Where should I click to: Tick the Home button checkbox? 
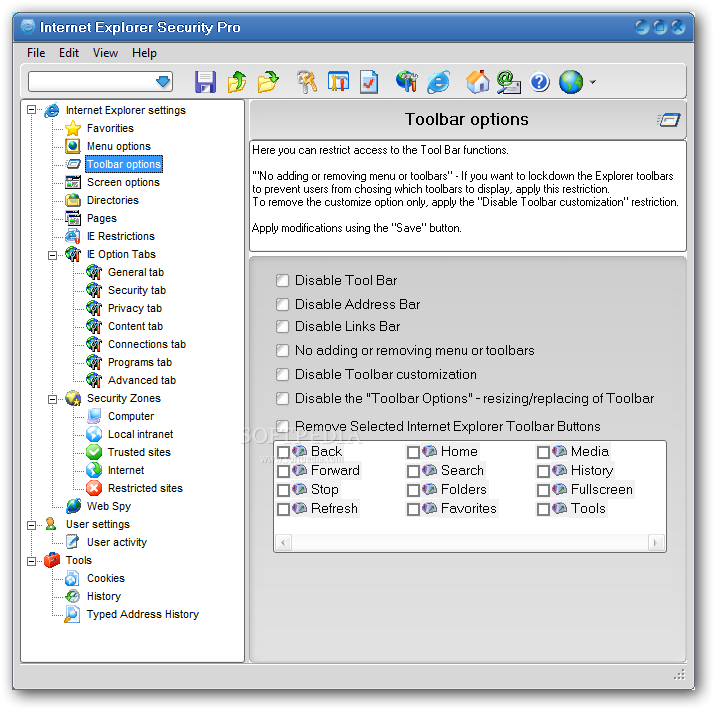click(x=413, y=452)
